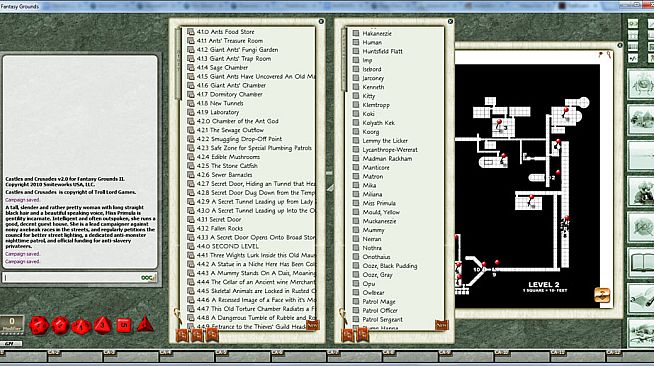
Task: Open the scroll and quill sidebar button
Action: click(x=641, y=298)
